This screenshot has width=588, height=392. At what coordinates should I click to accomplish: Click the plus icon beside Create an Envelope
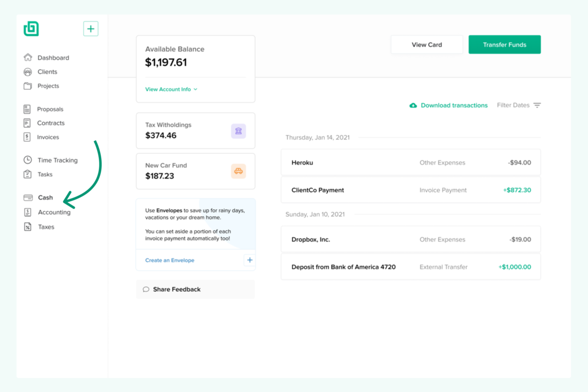tap(250, 260)
